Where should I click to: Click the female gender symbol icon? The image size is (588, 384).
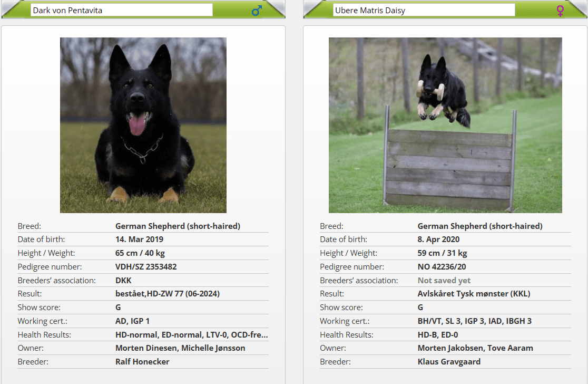(x=560, y=11)
